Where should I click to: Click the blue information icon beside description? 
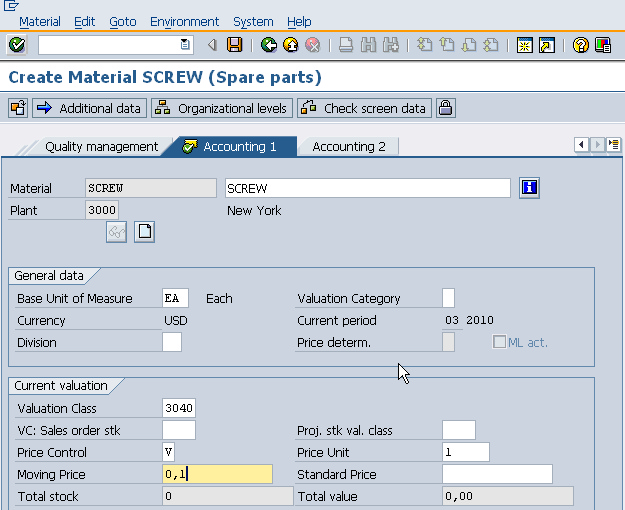click(530, 188)
